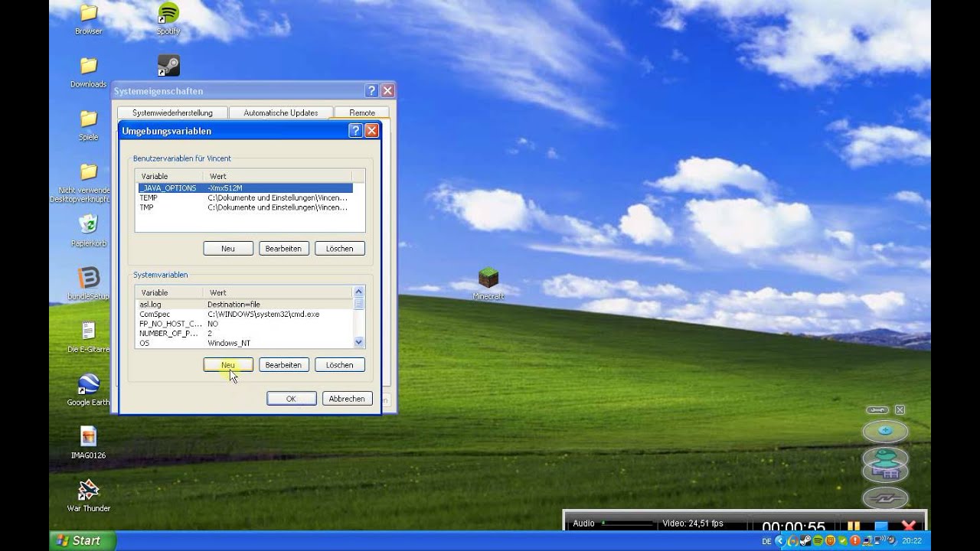This screenshot has height=551, width=980.
Task: Select the NUMBER_OF_P... system variable row
Action: 244,334
